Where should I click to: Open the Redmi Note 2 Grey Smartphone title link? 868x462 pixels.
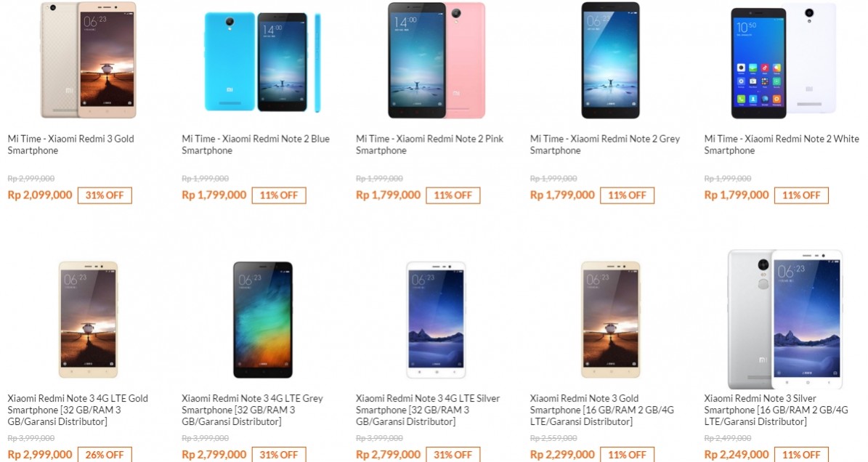pos(604,145)
